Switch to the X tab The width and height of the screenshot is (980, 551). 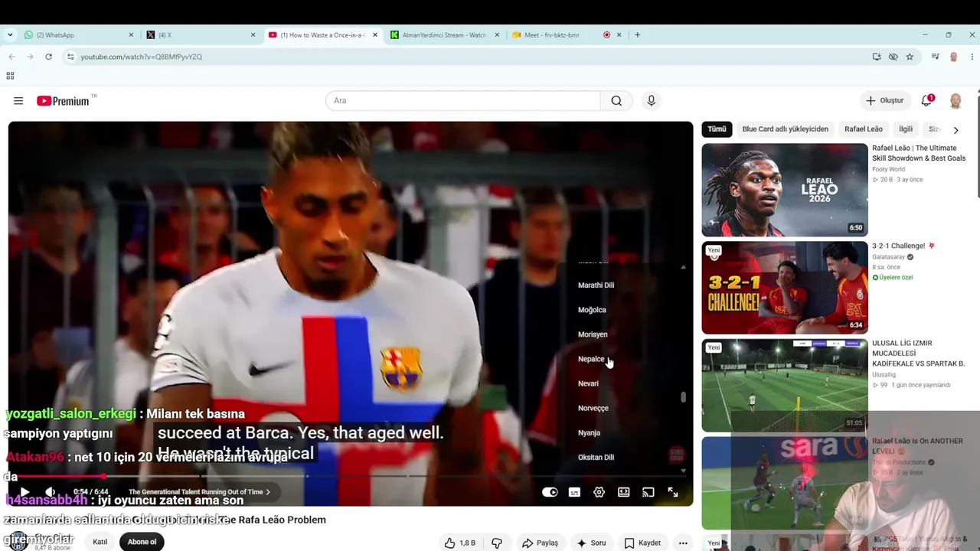coord(201,34)
